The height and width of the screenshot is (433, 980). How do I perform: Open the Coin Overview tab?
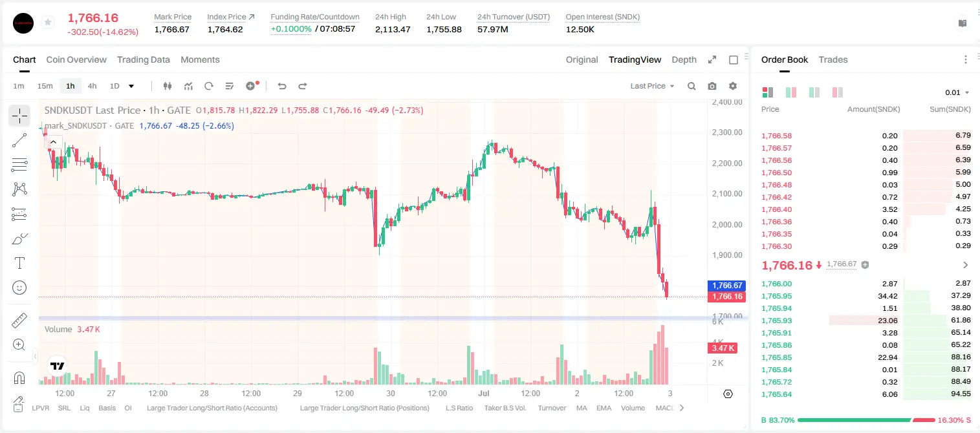tap(76, 59)
